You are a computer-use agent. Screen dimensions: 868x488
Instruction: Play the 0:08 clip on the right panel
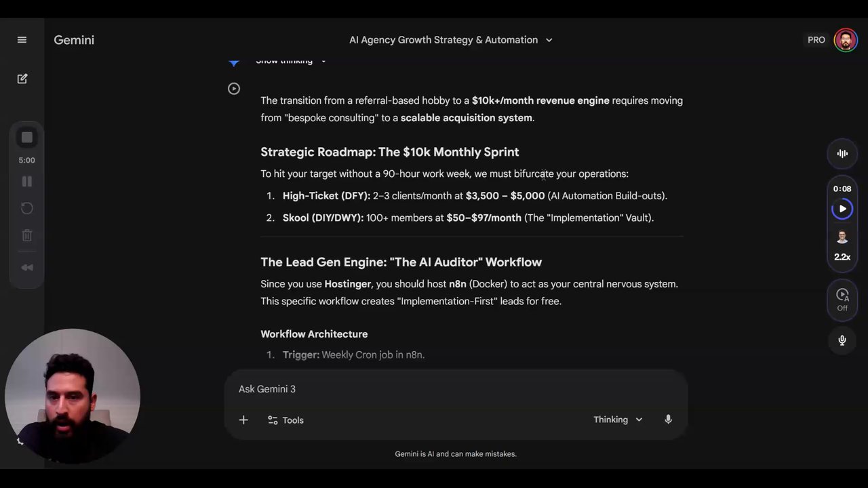tap(842, 209)
